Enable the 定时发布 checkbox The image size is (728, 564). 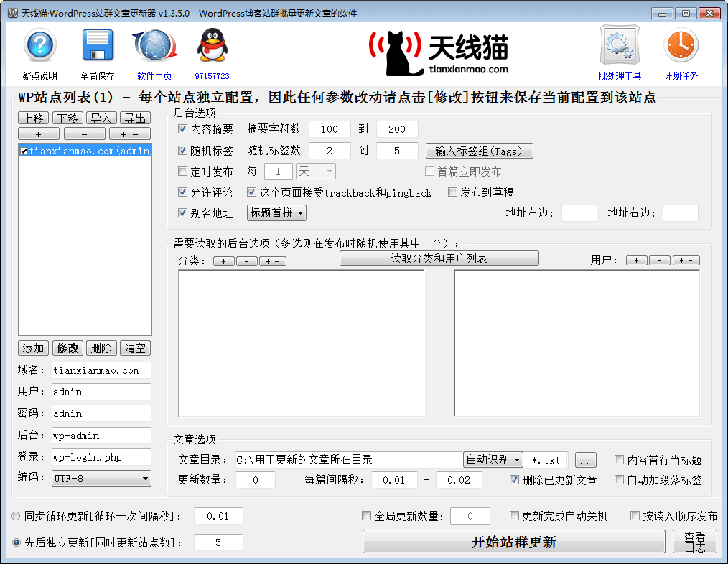[182, 171]
